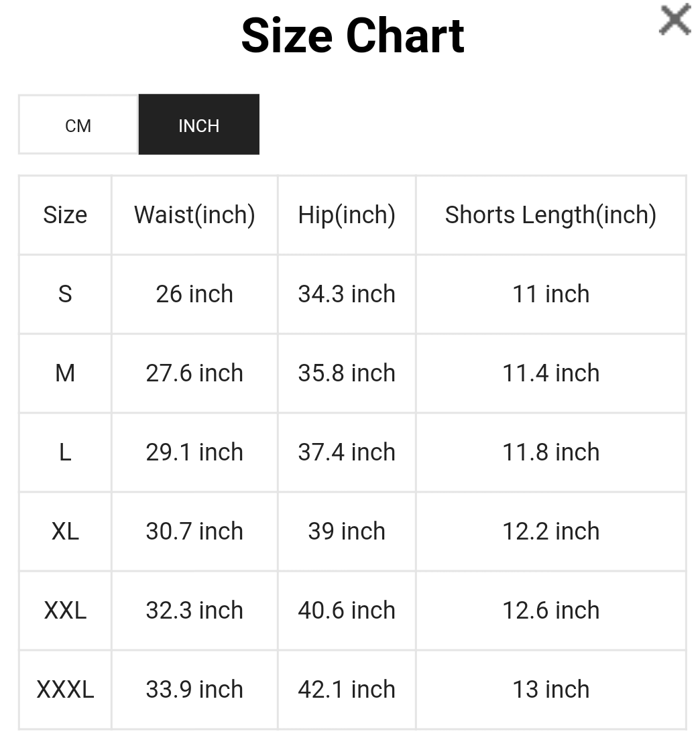
Task: Click the 13 inch shorts length value
Action: pyautogui.click(x=551, y=690)
